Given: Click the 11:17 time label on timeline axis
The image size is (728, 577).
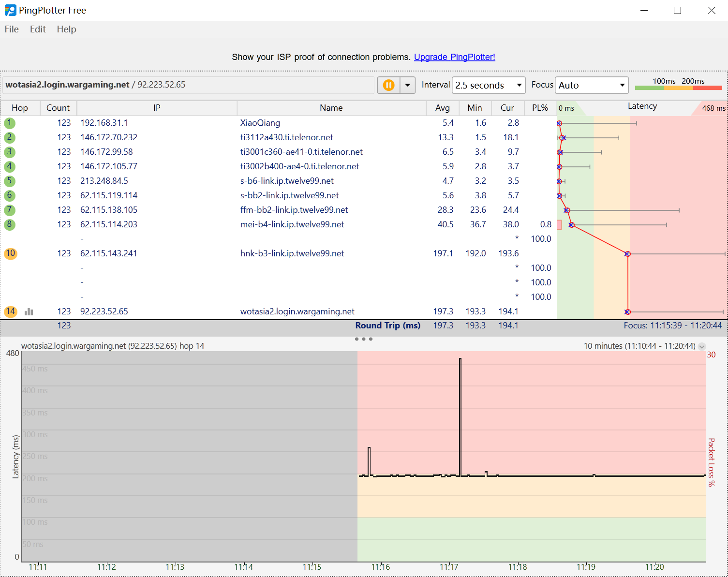Looking at the screenshot, I should pyautogui.click(x=449, y=567).
